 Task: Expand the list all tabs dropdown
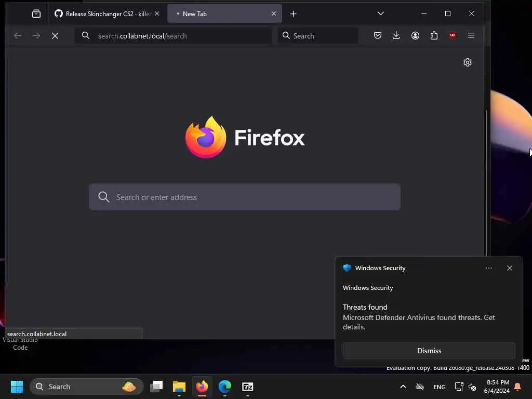[x=381, y=14]
